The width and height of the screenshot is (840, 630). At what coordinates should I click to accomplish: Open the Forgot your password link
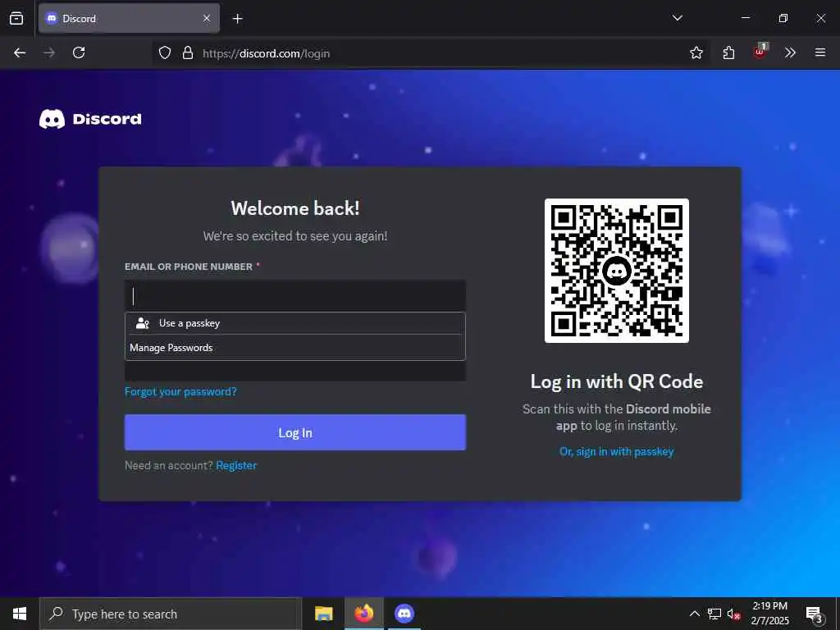point(180,391)
